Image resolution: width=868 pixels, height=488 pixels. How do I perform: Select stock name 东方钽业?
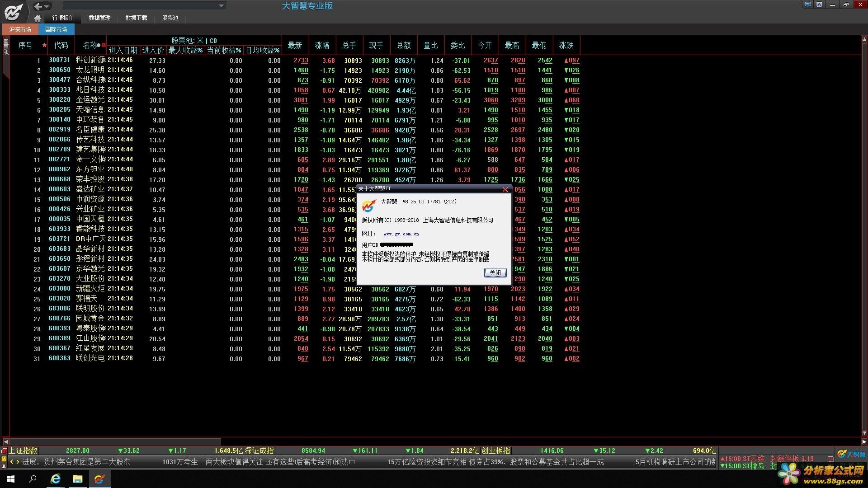[x=90, y=169]
